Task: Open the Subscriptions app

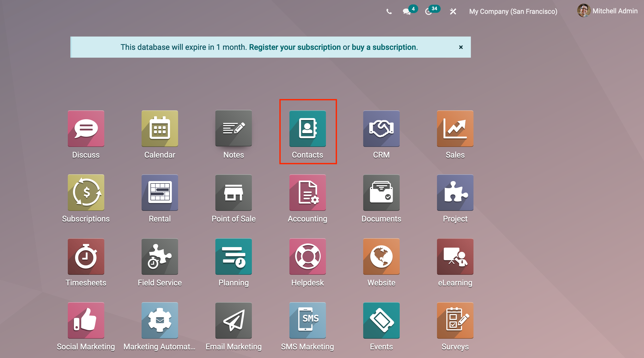Action: click(x=86, y=193)
